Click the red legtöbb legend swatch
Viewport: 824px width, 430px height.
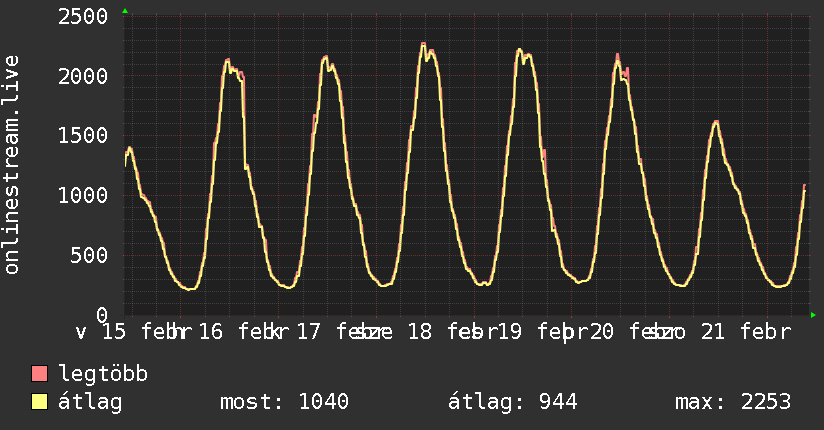(40, 375)
